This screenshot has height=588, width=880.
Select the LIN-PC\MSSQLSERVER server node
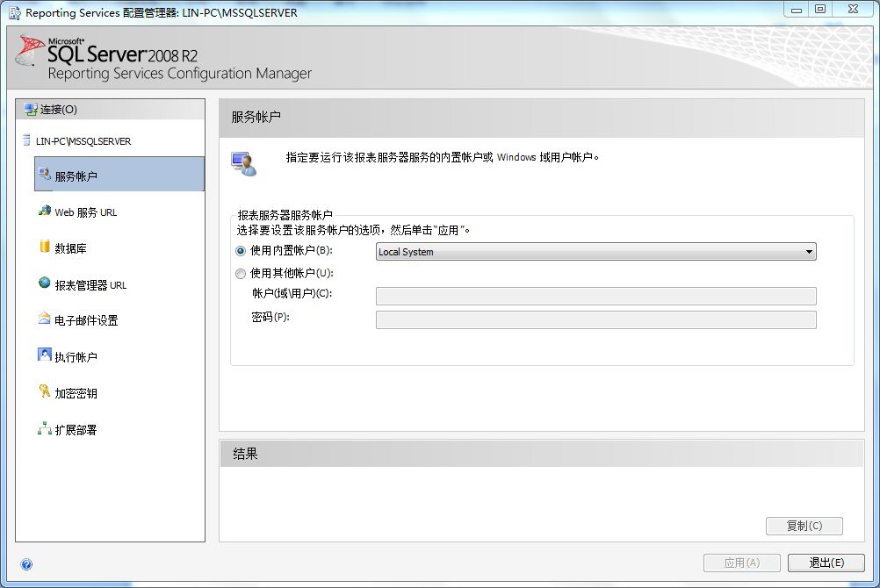point(83,140)
